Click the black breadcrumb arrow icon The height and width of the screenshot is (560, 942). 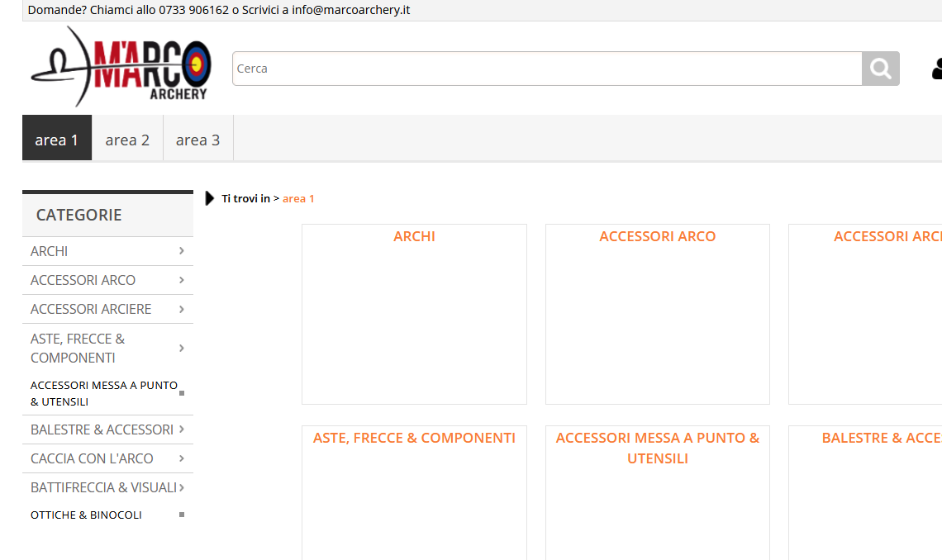coord(210,198)
